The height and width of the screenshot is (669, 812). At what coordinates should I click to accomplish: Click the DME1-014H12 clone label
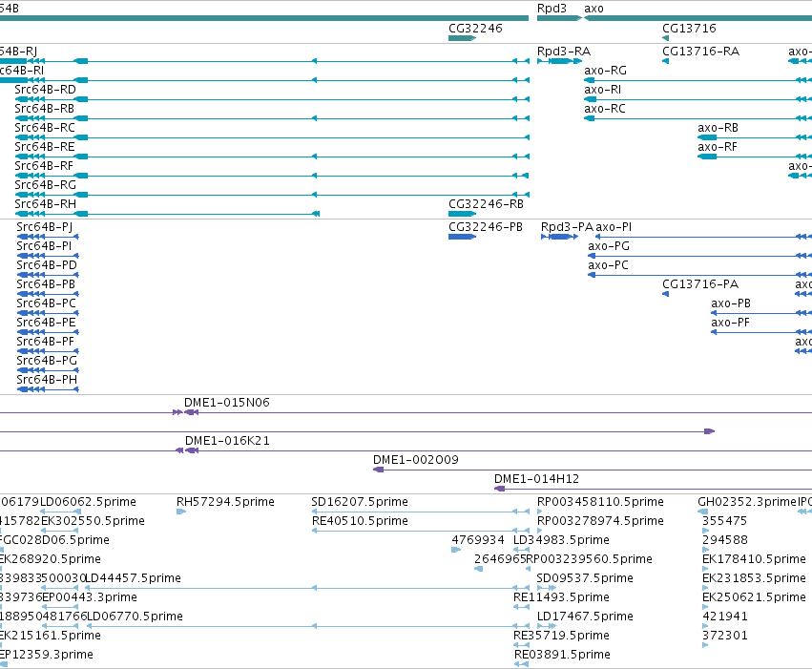point(536,479)
